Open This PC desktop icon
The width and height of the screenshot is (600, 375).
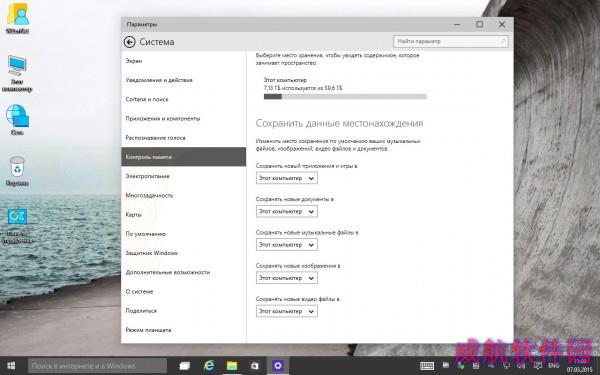17,73
